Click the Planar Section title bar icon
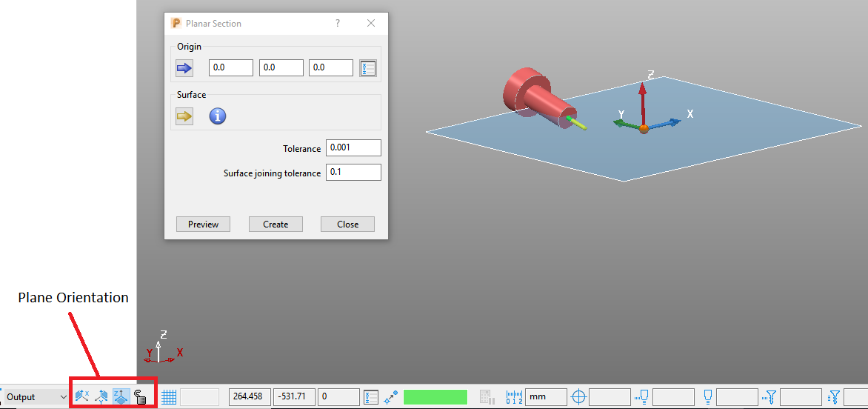The height and width of the screenshot is (409, 868). coord(176,23)
